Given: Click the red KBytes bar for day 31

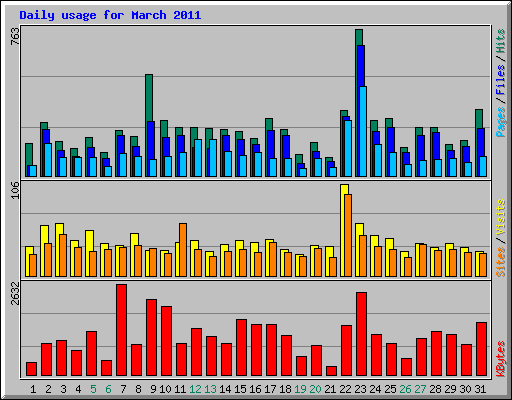Looking at the screenshot, I should point(481,349).
